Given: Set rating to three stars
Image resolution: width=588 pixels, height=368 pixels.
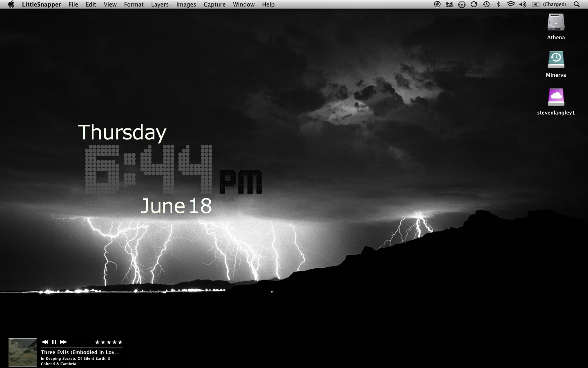Looking at the screenshot, I should coord(109,342).
